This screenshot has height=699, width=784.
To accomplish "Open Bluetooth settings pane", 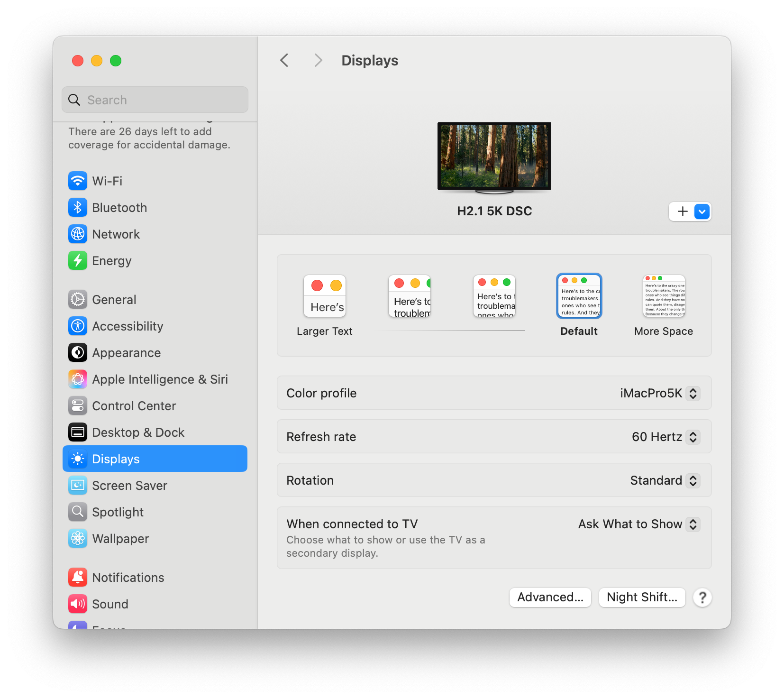I will point(155,207).
